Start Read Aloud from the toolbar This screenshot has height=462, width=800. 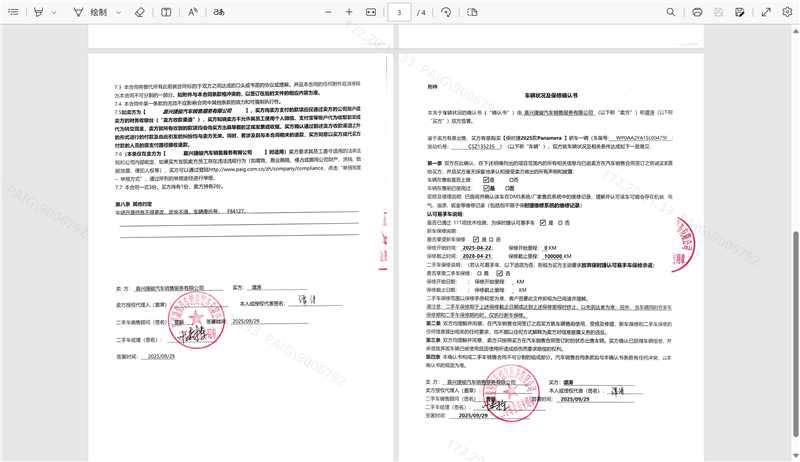pyautogui.click(x=192, y=12)
